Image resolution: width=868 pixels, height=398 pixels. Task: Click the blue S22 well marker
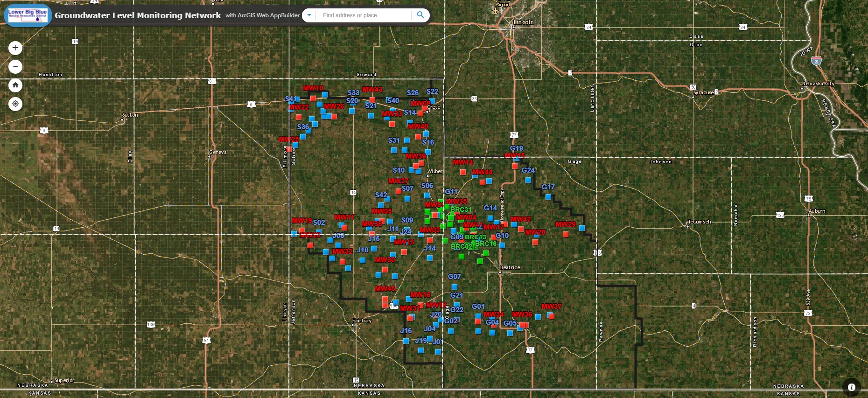point(433,101)
